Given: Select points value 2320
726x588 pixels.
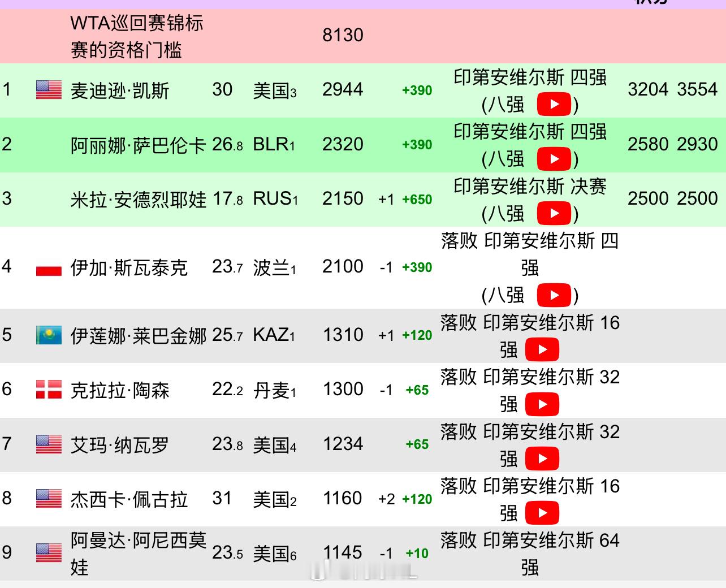Looking at the screenshot, I should coord(343,144).
